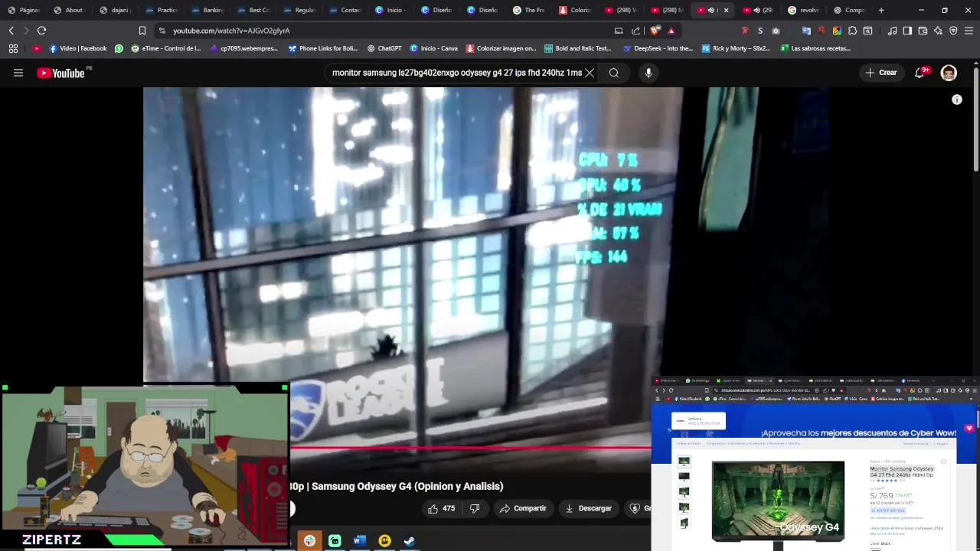Open Phone Links for Boli bookmark

pos(323,48)
